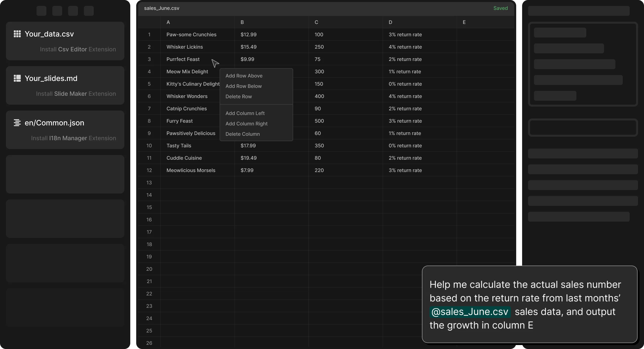Click the sales_June.csv file title
This screenshot has height=349, width=644.
pyautogui.click(x=162, y=8)
